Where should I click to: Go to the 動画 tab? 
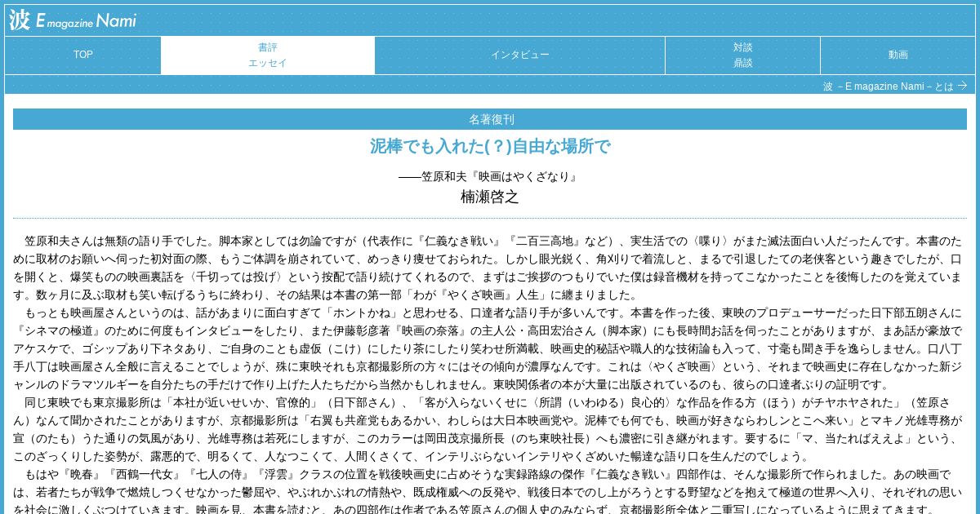[898, 55]
